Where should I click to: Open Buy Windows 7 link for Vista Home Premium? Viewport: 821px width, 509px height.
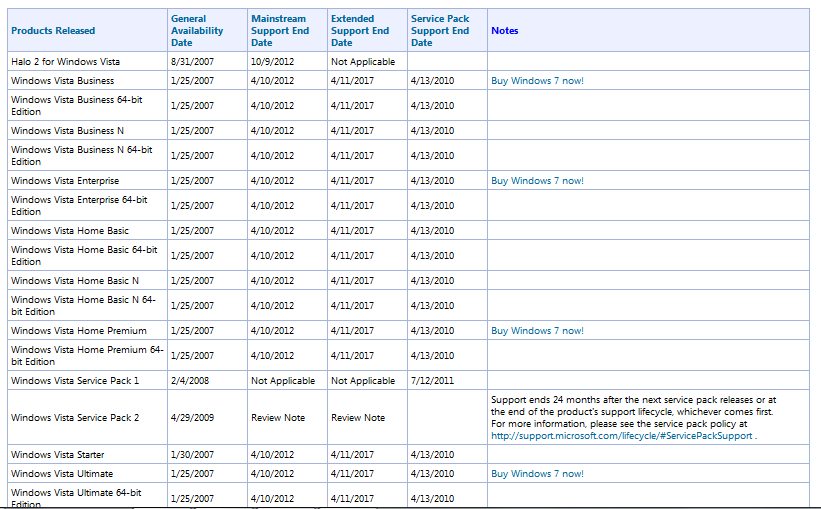pos(537,331)
